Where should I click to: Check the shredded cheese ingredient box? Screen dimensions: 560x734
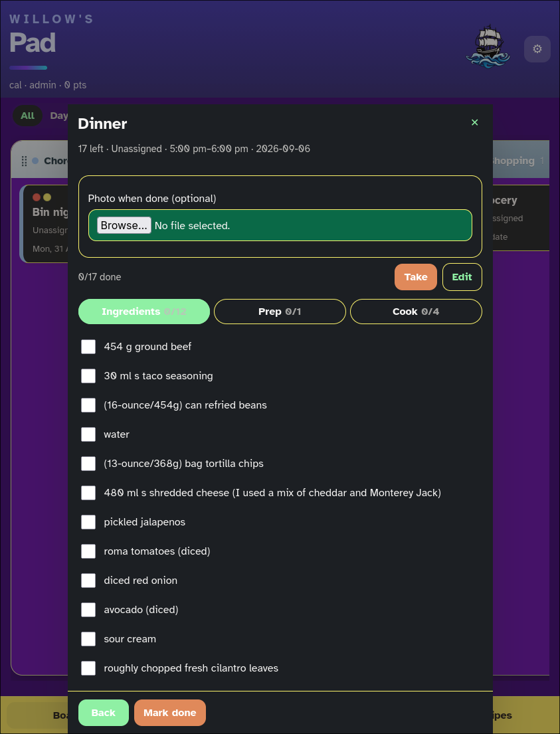click(88, 492)
